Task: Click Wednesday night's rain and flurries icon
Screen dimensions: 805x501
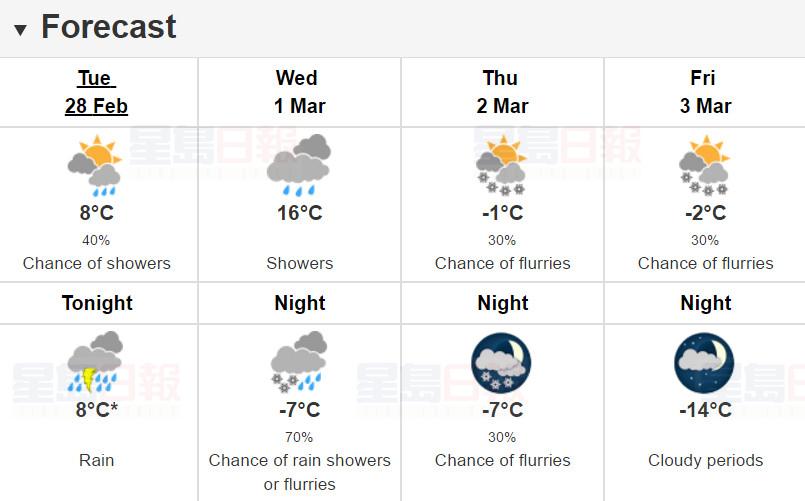Action: click(299, 362)
